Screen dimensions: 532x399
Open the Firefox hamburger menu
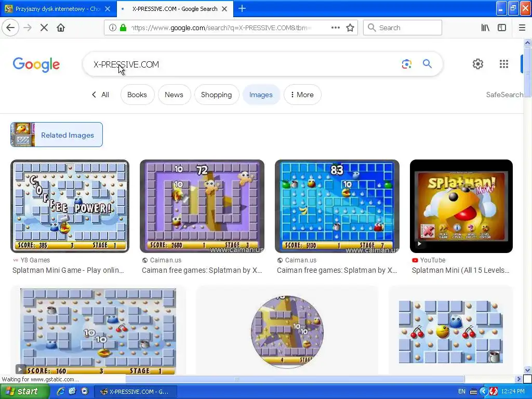click(x=522, y=28)
